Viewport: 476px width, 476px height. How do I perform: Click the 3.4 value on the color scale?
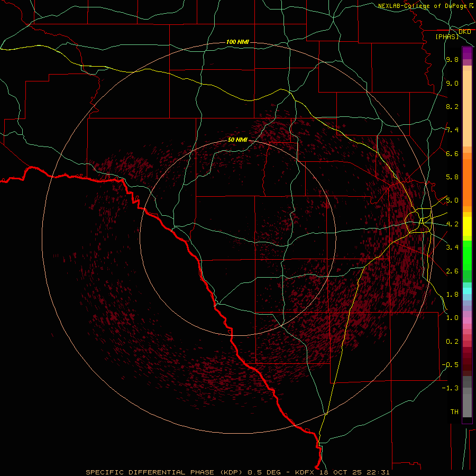click(x=452, y=248)
